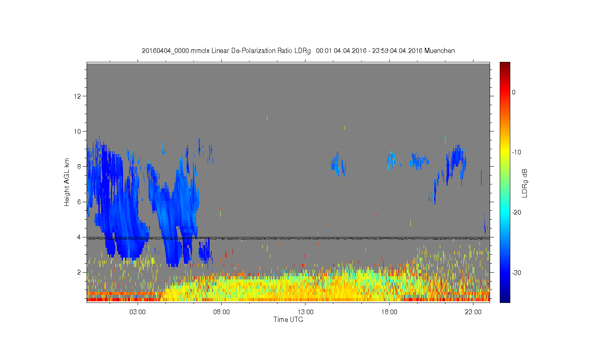
Task: Click the height tick label 6
Action: coord(80,202)
